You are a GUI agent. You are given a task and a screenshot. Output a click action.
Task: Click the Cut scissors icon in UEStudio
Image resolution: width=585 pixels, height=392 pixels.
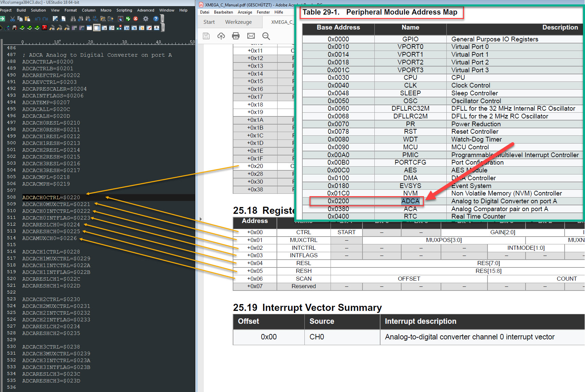(13, 19)
